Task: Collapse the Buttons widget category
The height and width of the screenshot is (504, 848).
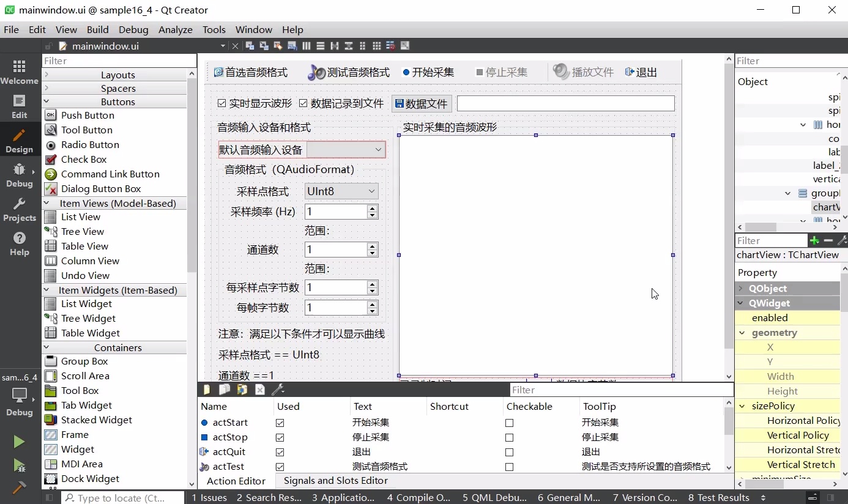Action: coord(46,102)
